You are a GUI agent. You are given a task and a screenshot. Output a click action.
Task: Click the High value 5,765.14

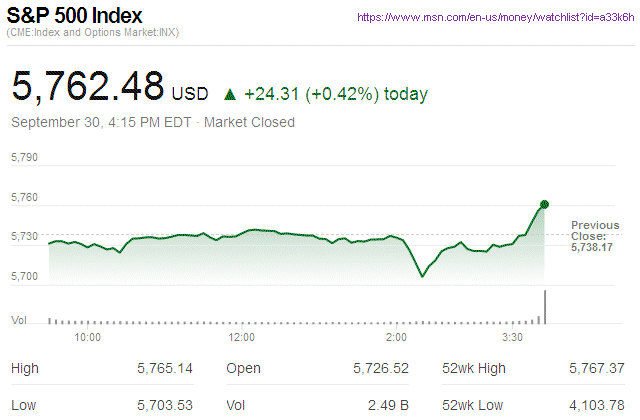coord(164,369)
